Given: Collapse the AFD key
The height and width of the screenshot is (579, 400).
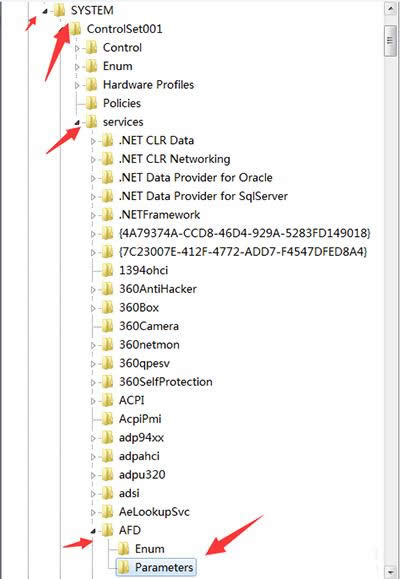Looking at the screenshot, I should click(x=93, y=531).
